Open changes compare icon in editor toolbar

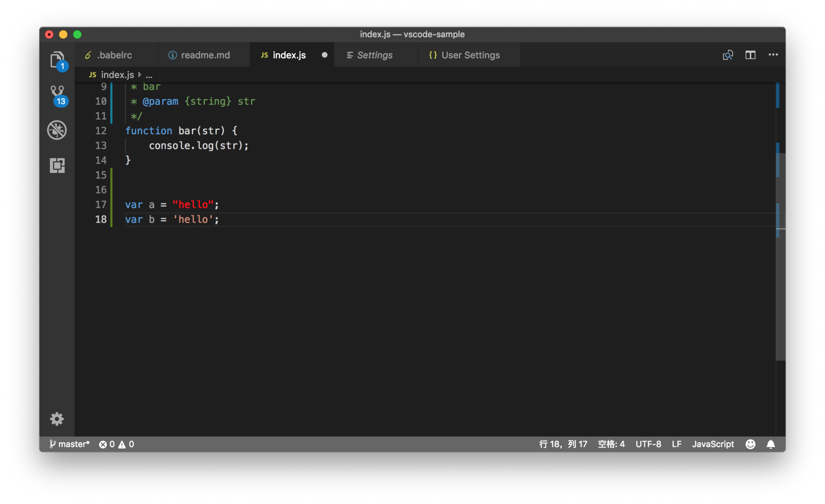[727, 55]
